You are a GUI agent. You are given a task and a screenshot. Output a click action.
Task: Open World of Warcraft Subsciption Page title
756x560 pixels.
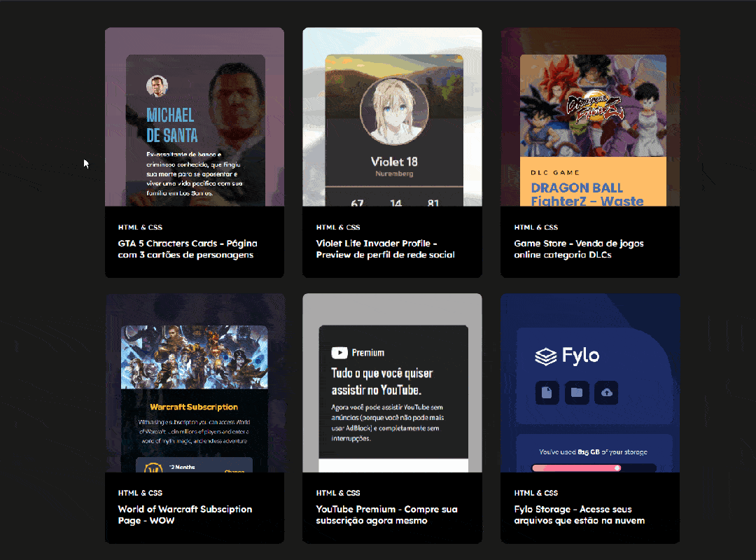(185, 514)
